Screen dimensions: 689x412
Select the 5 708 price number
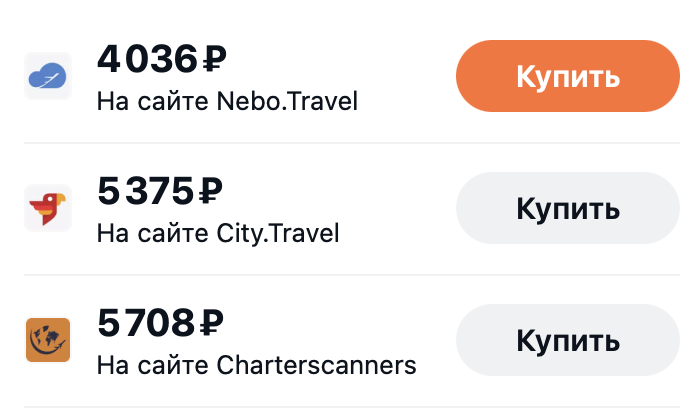[147, 324]
